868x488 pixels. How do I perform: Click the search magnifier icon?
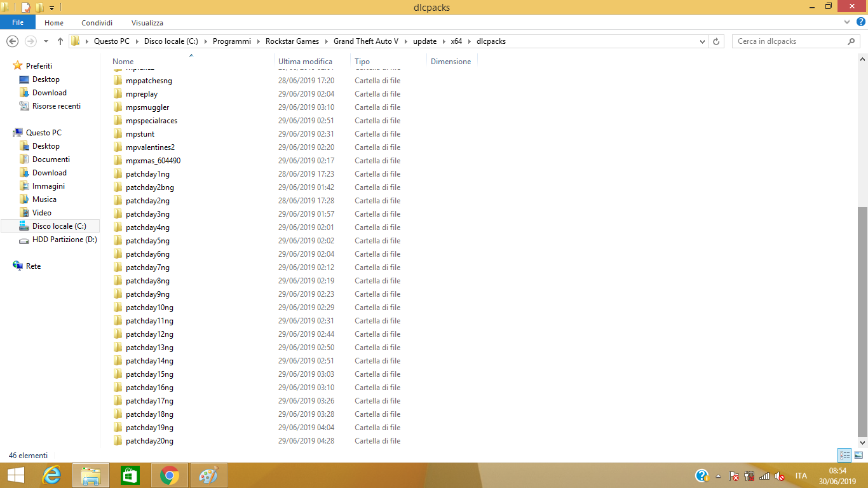click(851, 41)
